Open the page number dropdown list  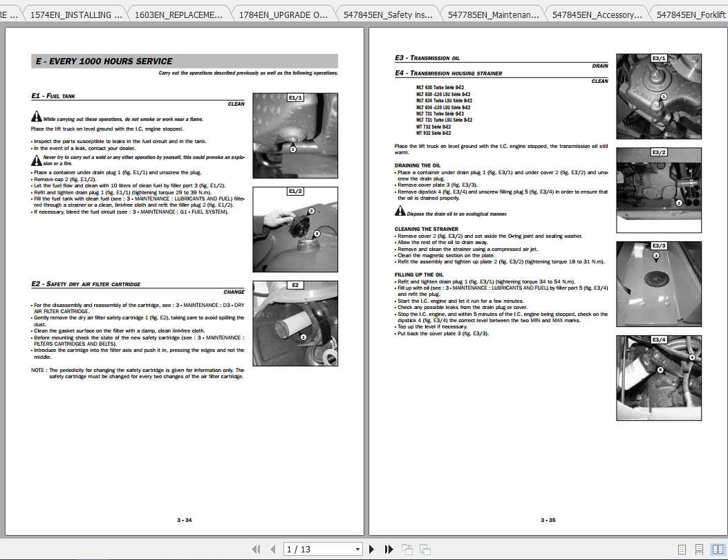[358, 548]
